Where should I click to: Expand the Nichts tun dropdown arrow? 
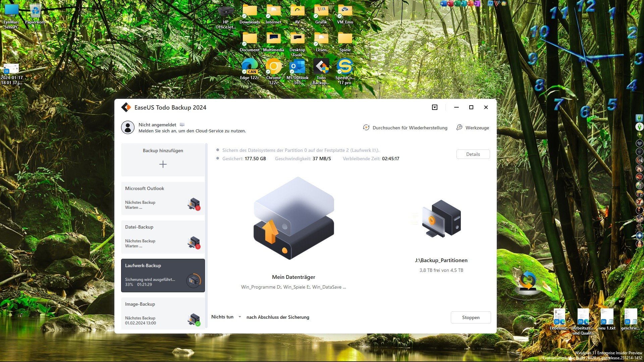(239, 317)
